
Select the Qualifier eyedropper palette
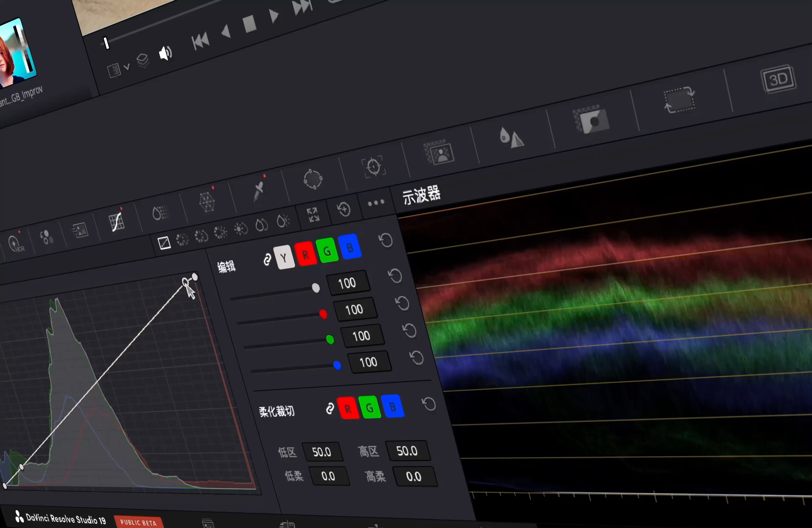click(258, 191)
